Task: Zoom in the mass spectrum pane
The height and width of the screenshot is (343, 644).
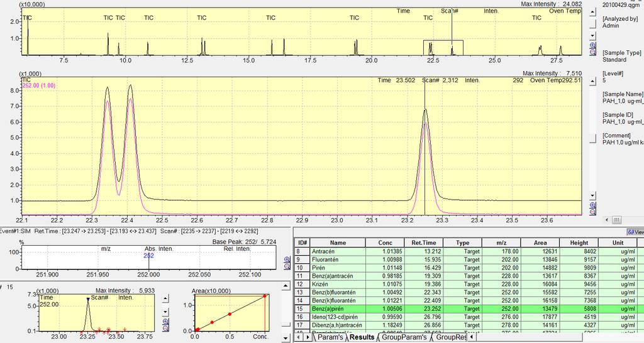Action: click(x=287, y=259)
